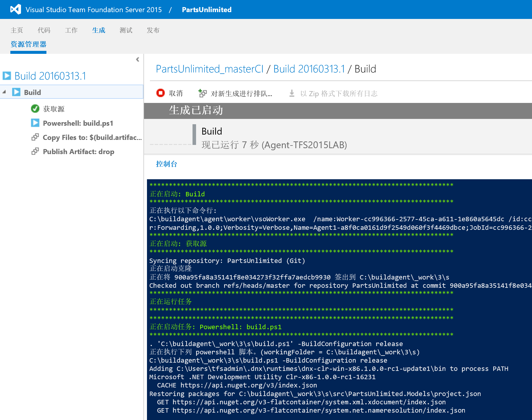Click the '正在启动克隆' console line
The height and width of the screenshot is (420, 532).
(x=171, y=268)
